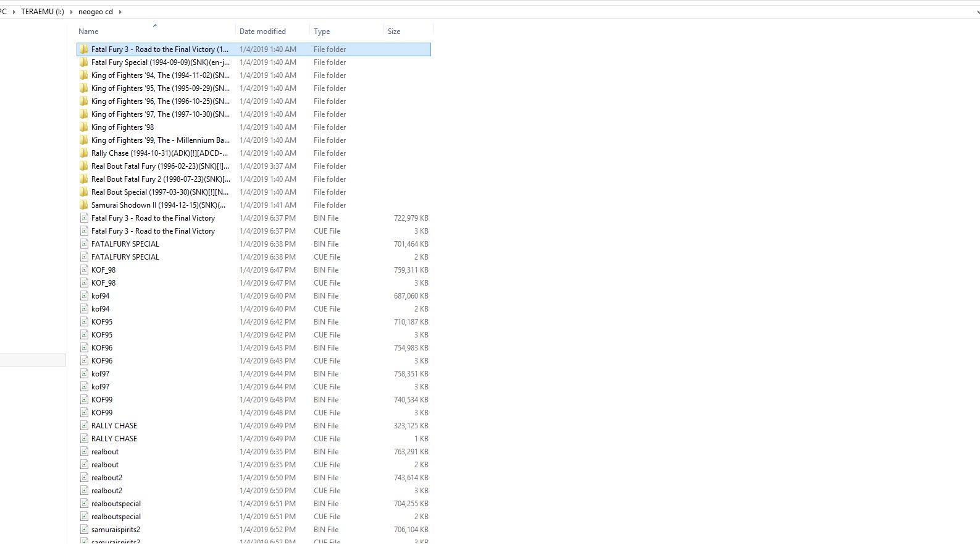Click file icon of KOF96 CUE file
980x547 pixels.
[x=84, y=361]
